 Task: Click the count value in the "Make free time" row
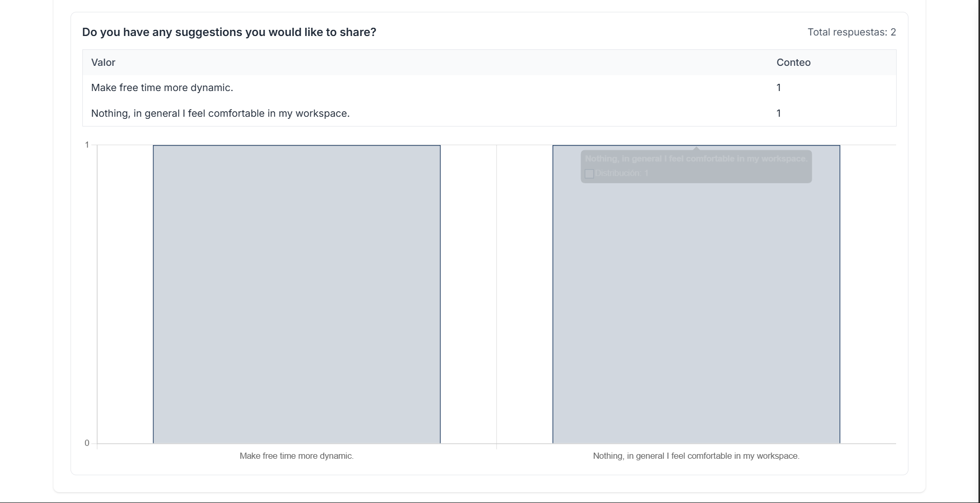point(779,87)
